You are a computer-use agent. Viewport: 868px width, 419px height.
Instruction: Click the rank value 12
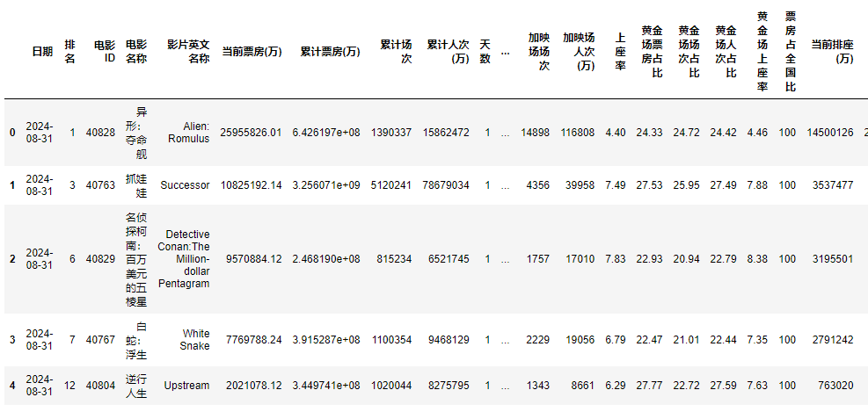(x=69, y=386)
